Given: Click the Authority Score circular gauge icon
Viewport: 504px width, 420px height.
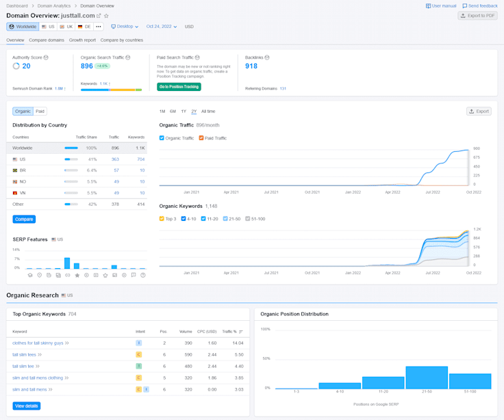Looking at the screenshot, I should [16, 66].
